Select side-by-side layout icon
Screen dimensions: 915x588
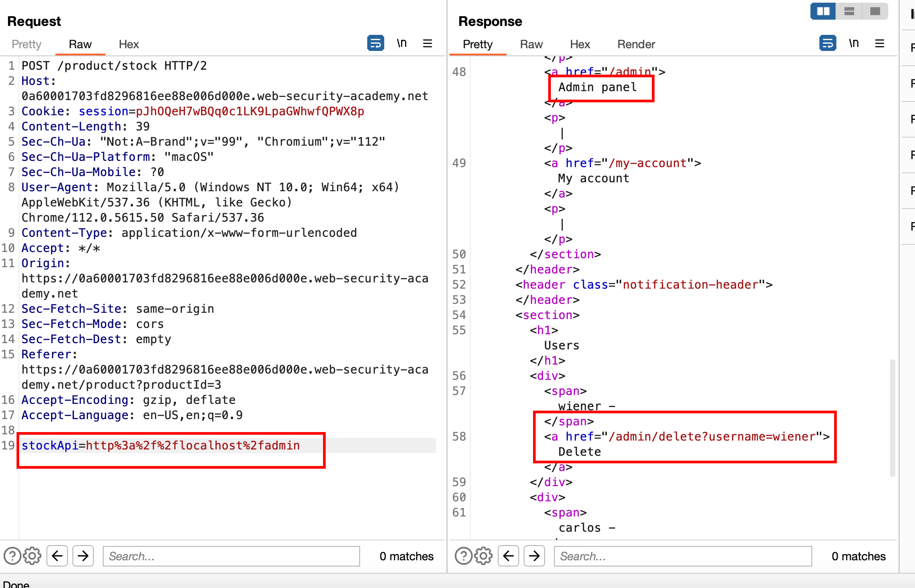(x=823, y=11)
